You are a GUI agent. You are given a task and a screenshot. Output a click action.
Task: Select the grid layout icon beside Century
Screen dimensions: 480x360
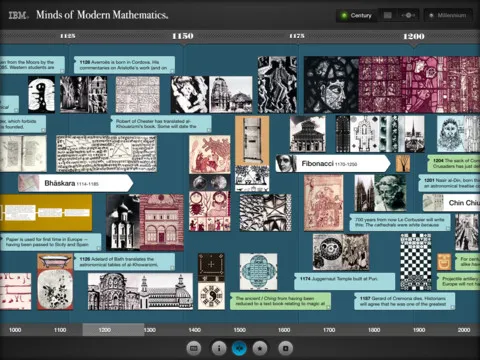(387, 15)
